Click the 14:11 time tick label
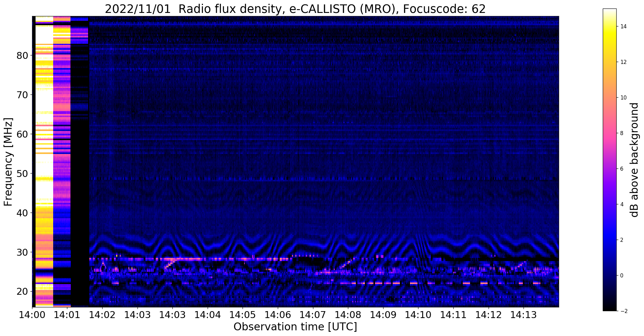Viewport: 644px width, 336px height. tap(453, 314)
